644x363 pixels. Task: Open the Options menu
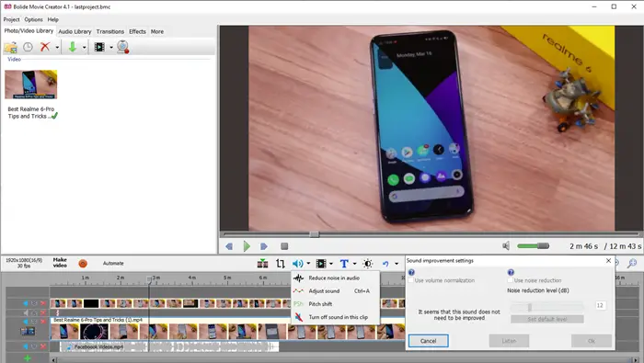click(x=33, y=19)
